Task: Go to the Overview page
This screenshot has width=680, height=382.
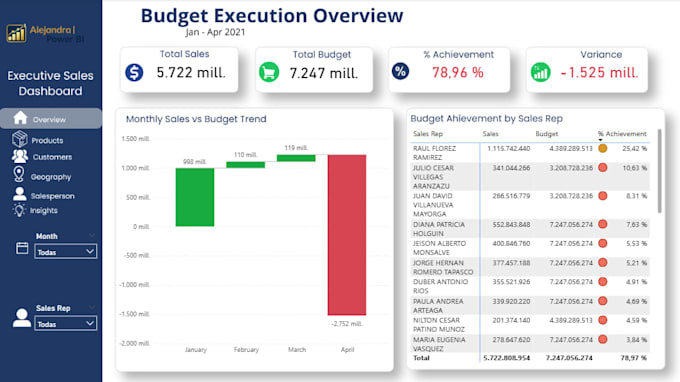Action: pos(51,118)
